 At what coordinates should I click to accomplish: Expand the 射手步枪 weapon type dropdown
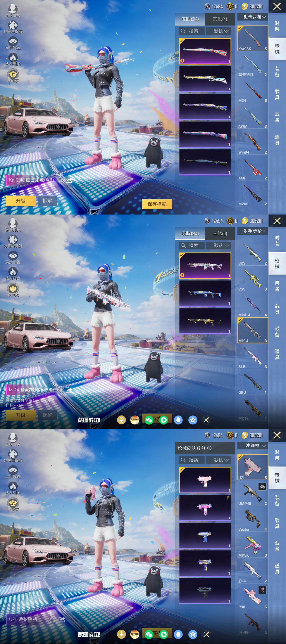point(253,231)
